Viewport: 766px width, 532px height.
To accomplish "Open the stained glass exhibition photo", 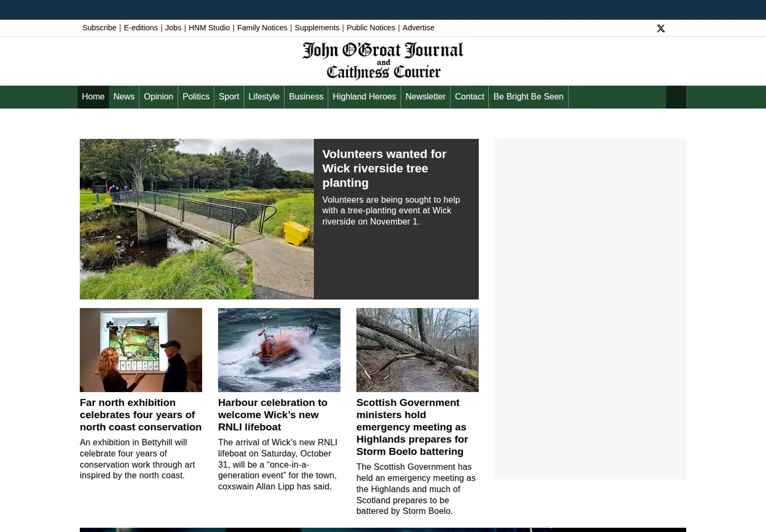I will (141, 350).
